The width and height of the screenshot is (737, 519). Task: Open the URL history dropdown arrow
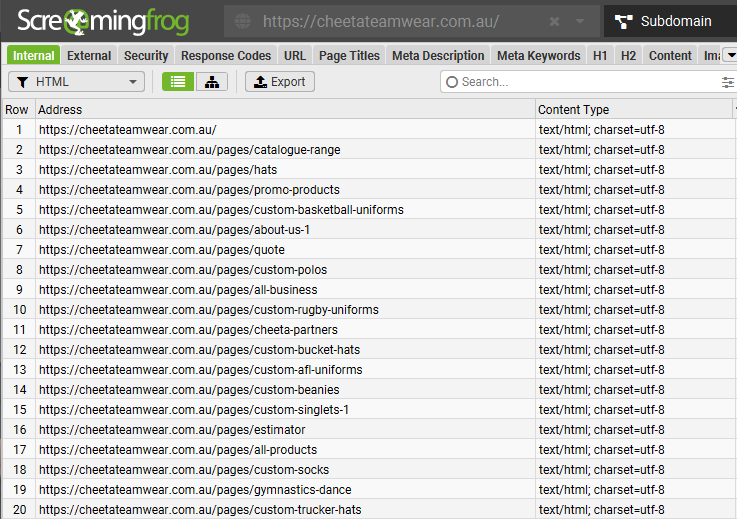point(580,21)
